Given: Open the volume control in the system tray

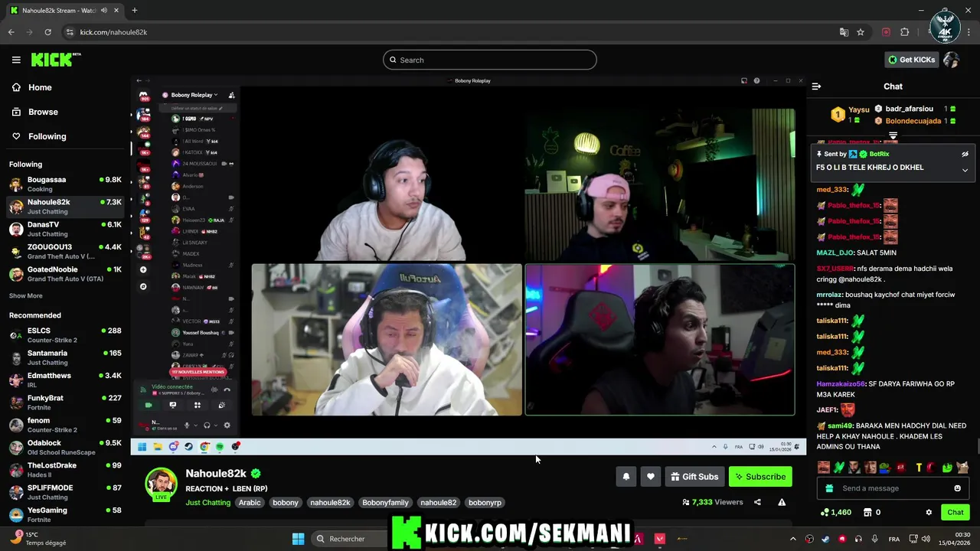Looking at the screenshot, I should tap(926, 539).
